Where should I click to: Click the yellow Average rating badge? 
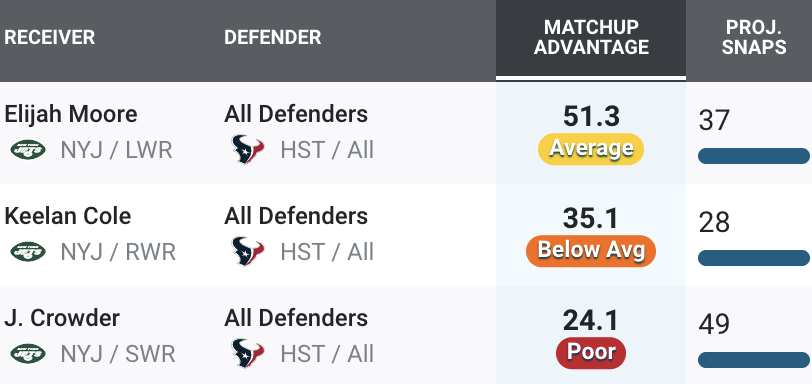tap(591, 149)
